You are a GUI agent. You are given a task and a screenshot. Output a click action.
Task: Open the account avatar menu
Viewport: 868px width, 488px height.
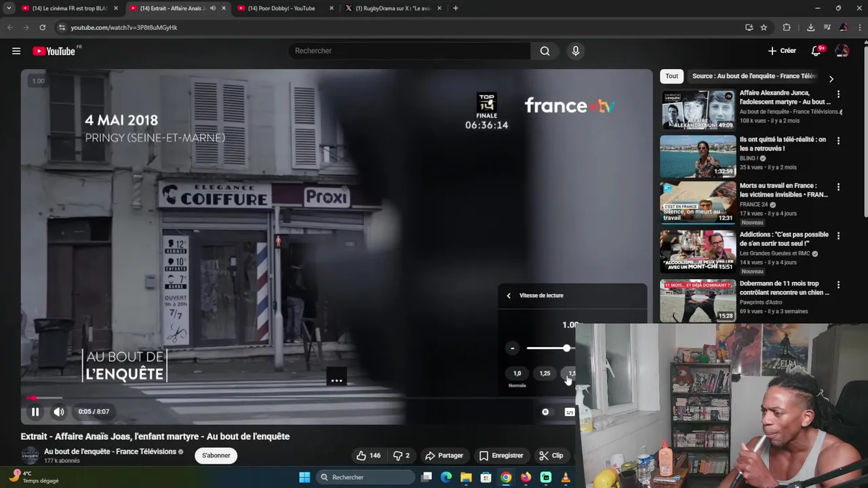click(842, 51)
